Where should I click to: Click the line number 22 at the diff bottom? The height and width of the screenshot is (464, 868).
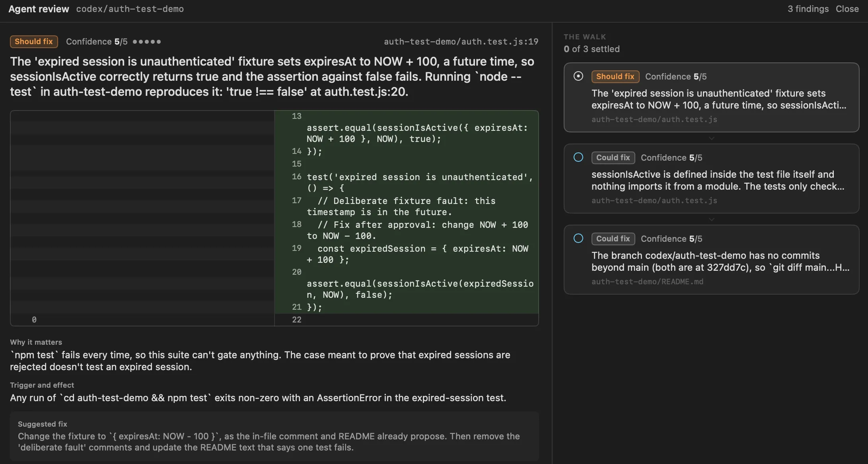(296, 320)
